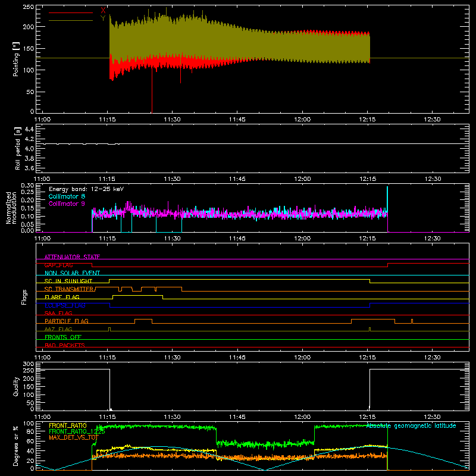Click the ATTENUATOR_STATE flag label
Viewport: 476px width, 476px height.
(72, 257)
